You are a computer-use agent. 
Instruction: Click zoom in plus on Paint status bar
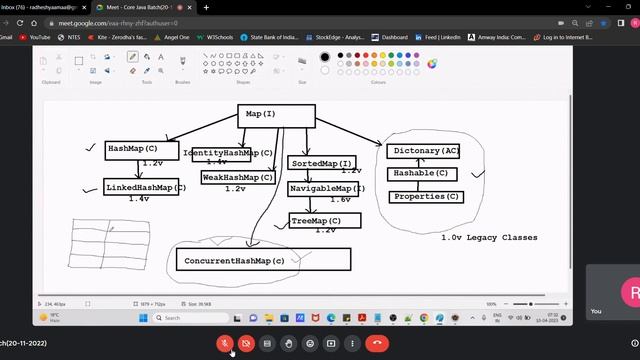pos(566,304)
